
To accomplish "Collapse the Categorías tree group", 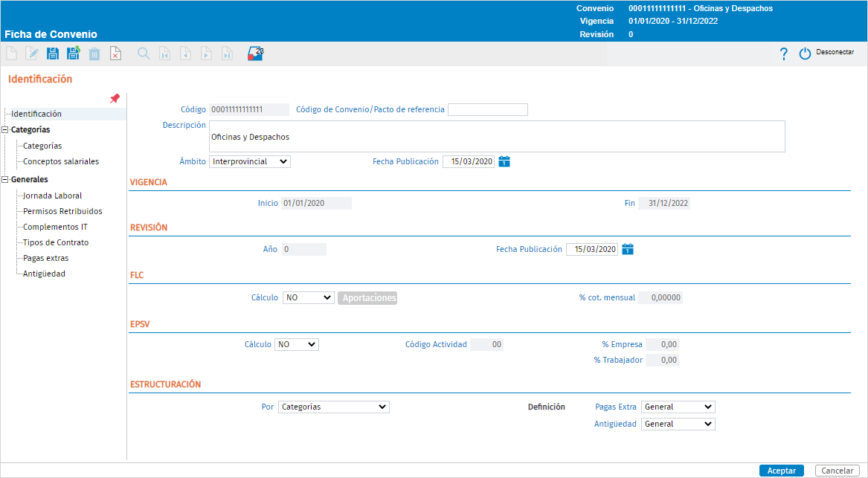I will point(5,129).
